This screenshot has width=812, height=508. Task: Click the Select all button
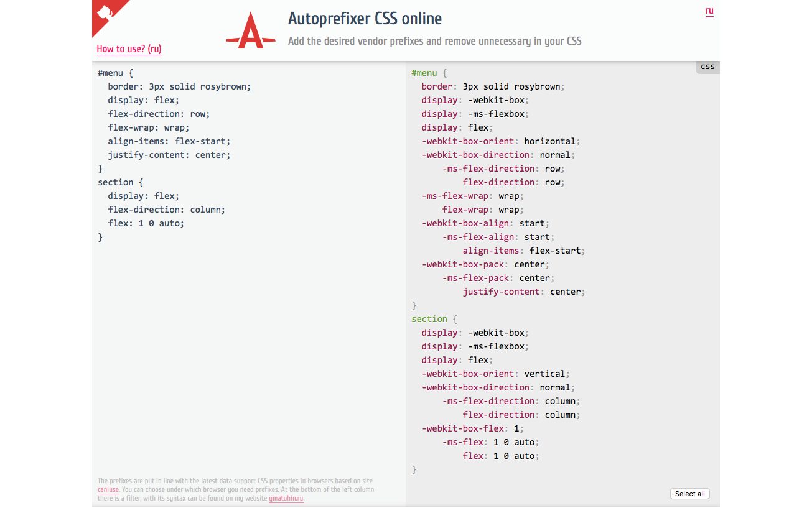(690, 494)
